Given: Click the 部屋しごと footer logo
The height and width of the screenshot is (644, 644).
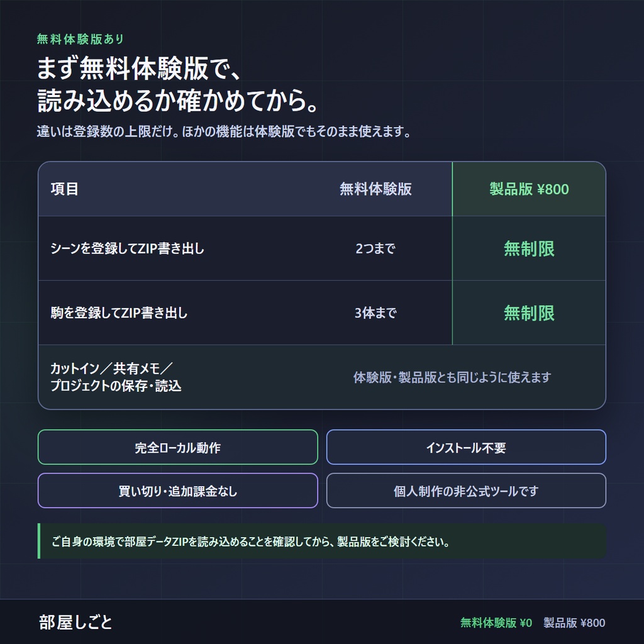Looking at the screenshot, I should point(75,622).
